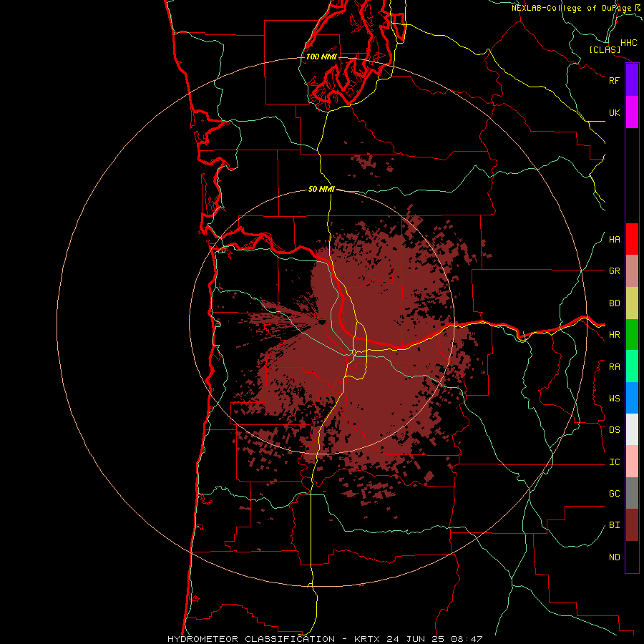Click the HR legend label
This screenshot has height=644, width=644.
pyautogui.click(x=614, y=335)
